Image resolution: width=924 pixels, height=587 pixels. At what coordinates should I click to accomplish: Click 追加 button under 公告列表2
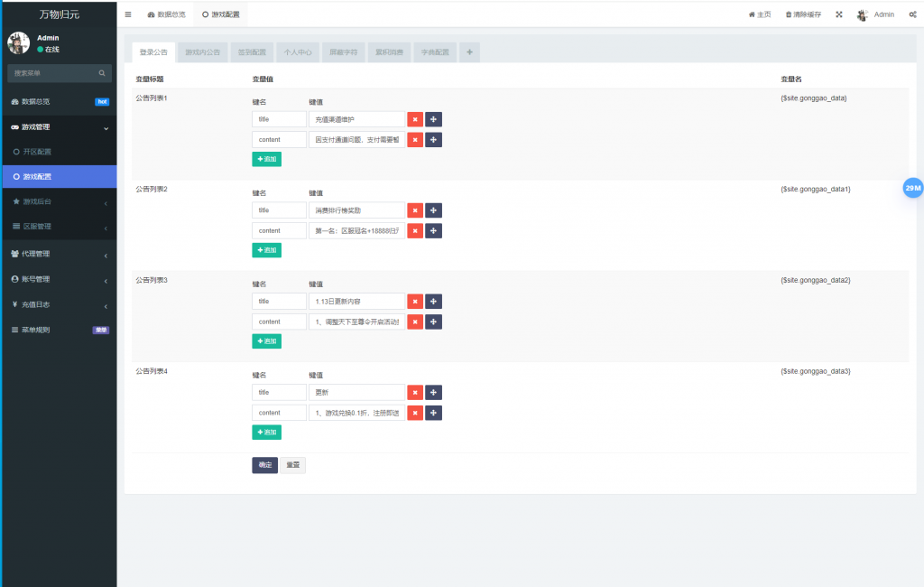click(x=266, y=250)
